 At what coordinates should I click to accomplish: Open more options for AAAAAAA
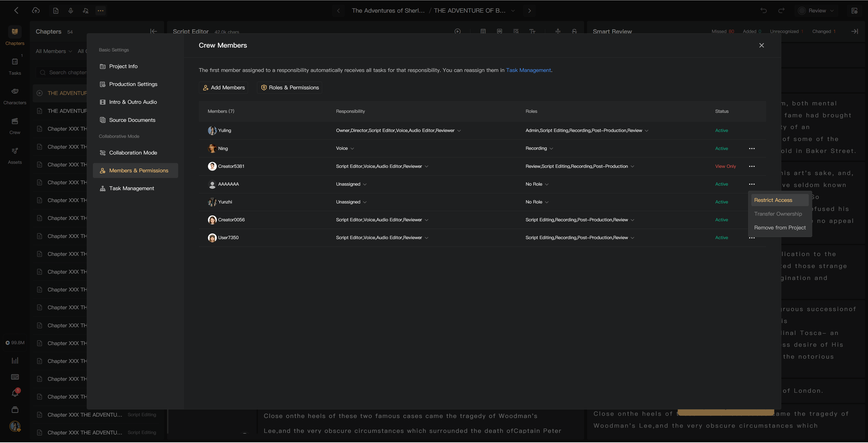click(x=752, y=184)
